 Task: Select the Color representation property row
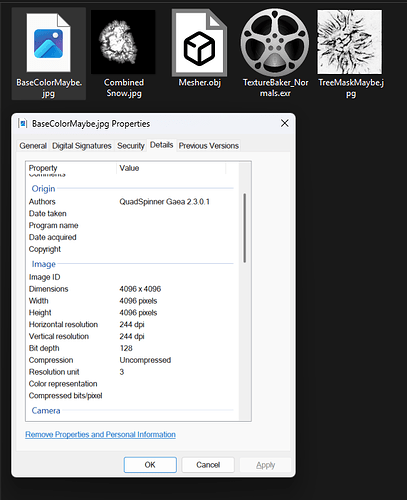[132, 384]
